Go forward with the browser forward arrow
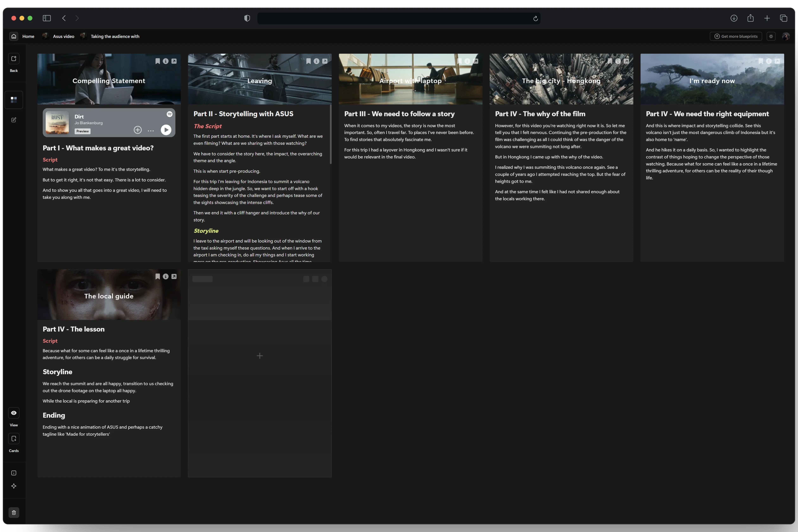 77,18
